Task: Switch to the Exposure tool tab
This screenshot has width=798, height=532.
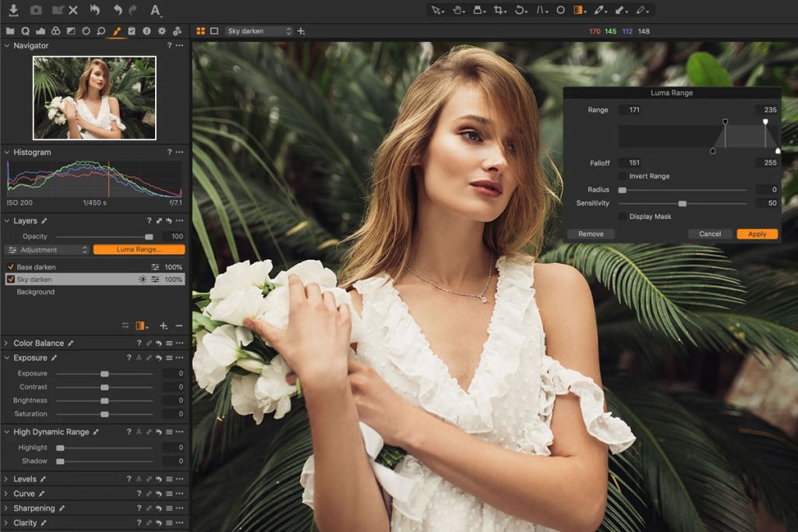Action: click(71, 31)
